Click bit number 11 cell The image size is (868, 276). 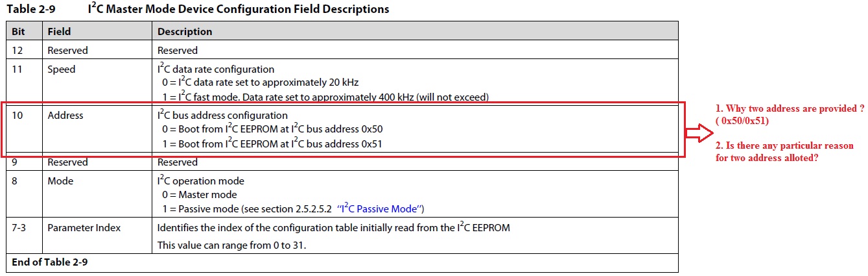18,69
